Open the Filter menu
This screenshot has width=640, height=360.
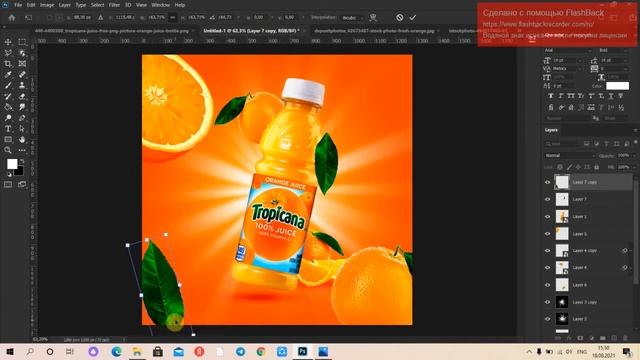coord(114,5)
